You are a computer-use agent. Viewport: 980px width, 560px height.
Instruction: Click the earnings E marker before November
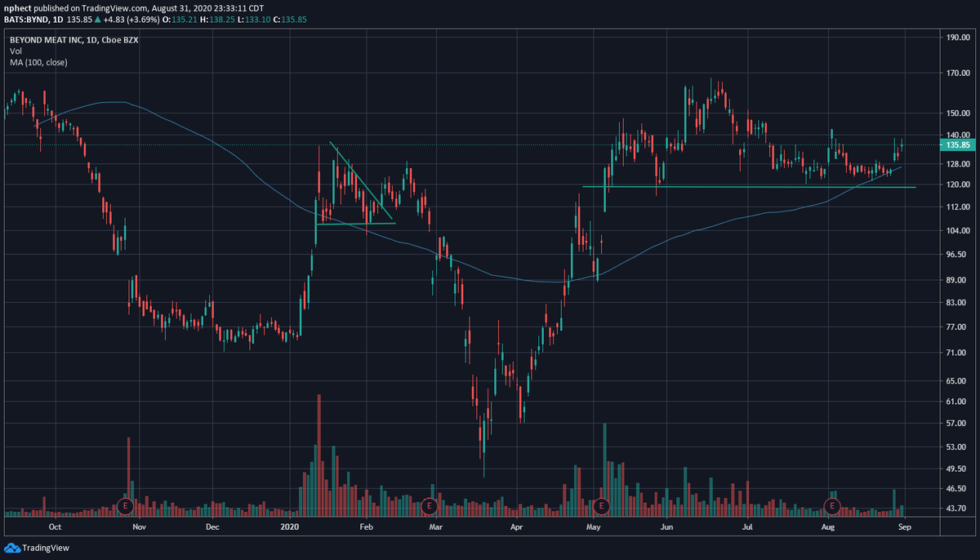tap(125, 506)
